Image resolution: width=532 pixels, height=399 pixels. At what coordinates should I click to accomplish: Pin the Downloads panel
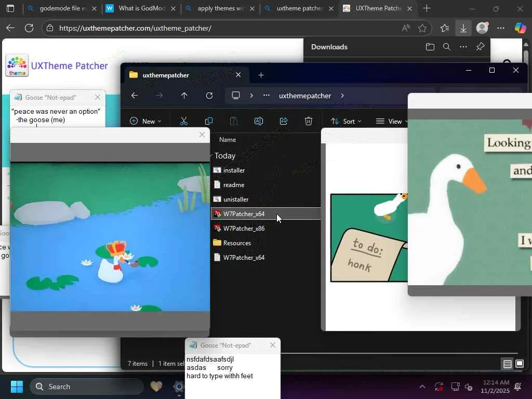[480, 47]
